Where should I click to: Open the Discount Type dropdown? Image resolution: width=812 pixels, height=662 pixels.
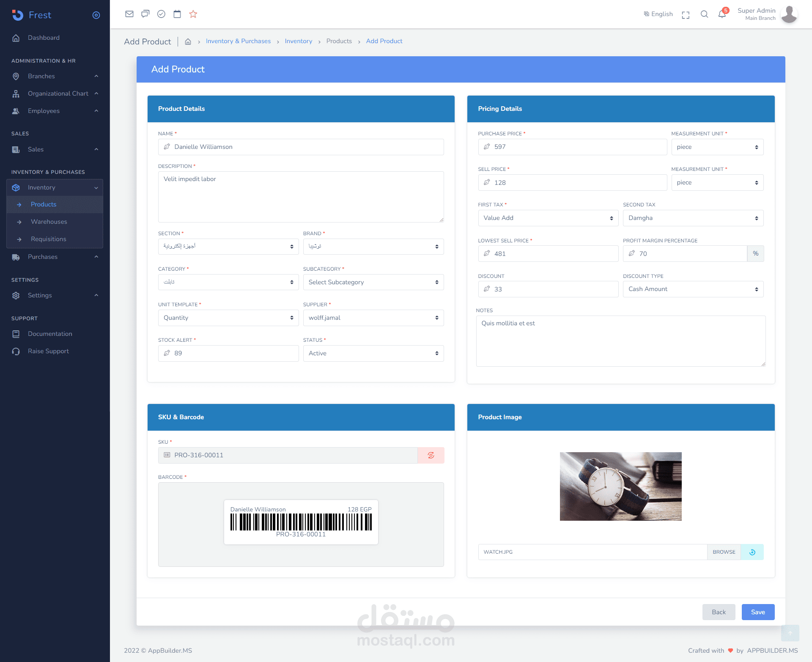(x=693, y=289)
